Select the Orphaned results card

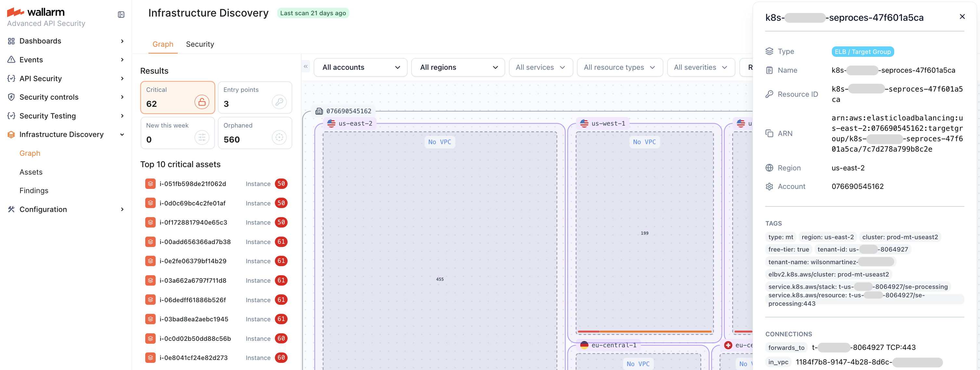tap(255, 133)
